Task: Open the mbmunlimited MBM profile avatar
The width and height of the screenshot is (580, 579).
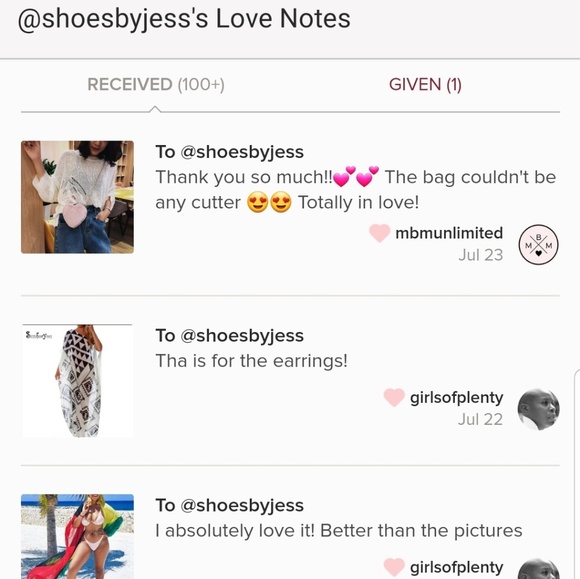Action: click(x=538, y=244)
